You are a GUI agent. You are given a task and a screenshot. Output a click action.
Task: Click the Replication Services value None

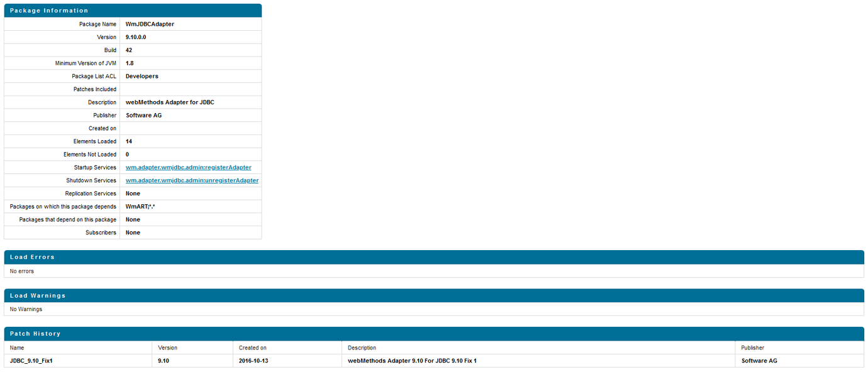(133, 194)
